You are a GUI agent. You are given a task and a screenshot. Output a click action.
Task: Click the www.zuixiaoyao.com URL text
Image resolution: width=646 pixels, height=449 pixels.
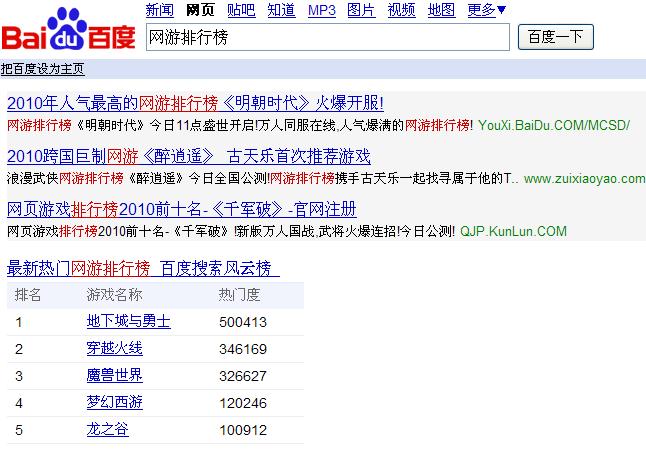[584, 178]
